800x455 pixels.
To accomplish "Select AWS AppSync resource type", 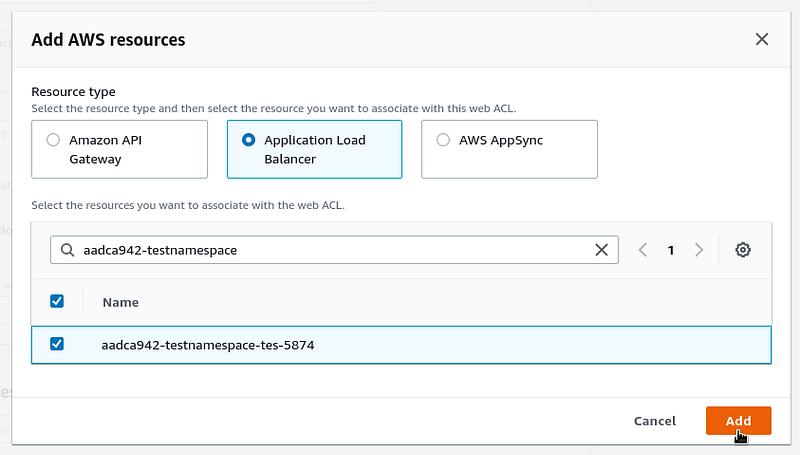I will 509,149.
